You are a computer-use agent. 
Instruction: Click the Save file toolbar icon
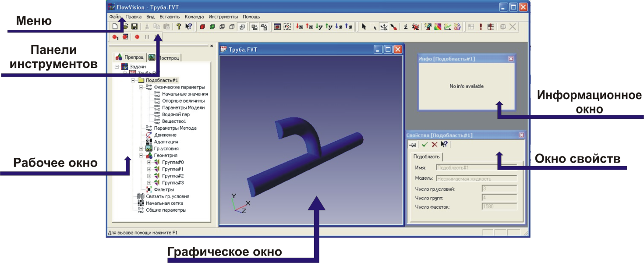click(134, 27)
